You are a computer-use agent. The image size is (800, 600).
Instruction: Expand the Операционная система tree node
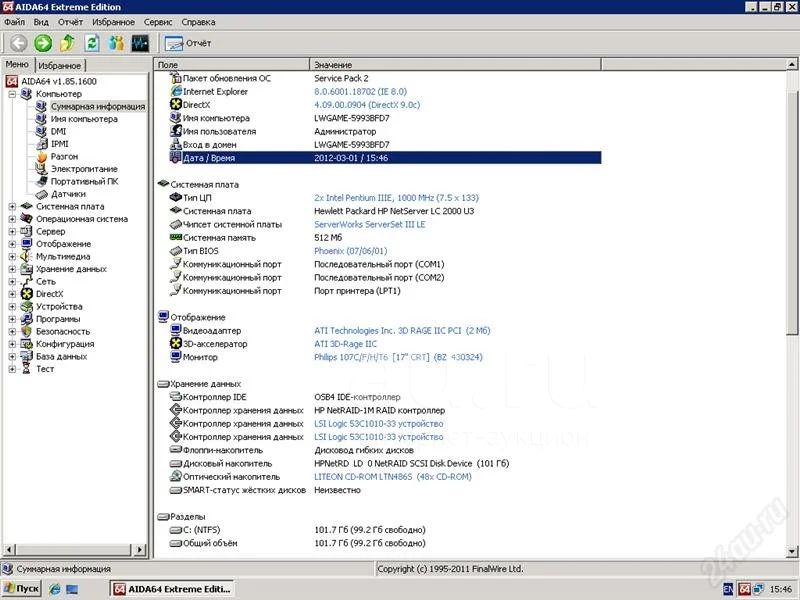point(12,219)
